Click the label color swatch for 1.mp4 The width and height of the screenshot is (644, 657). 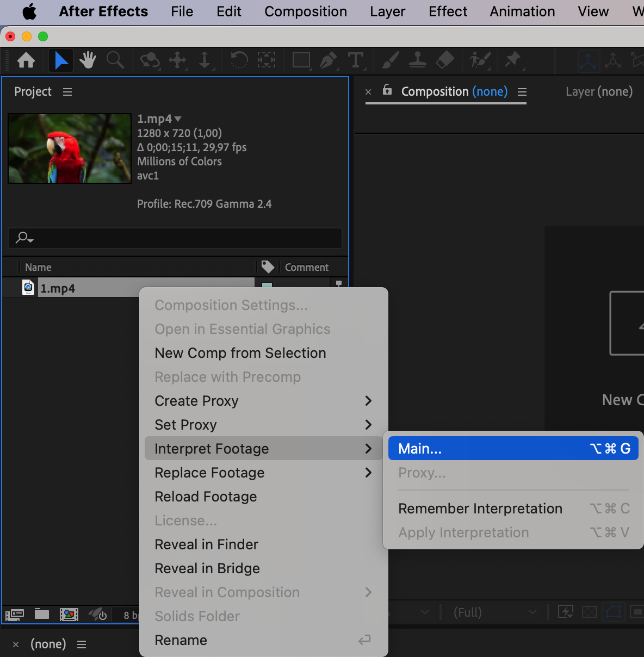click(267, 286)
